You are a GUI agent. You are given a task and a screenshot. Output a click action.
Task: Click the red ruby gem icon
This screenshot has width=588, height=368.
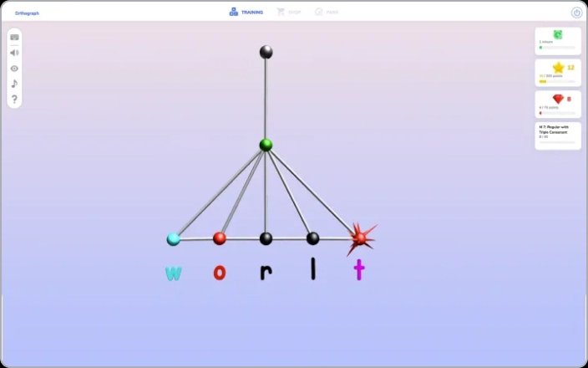point(558,99)
